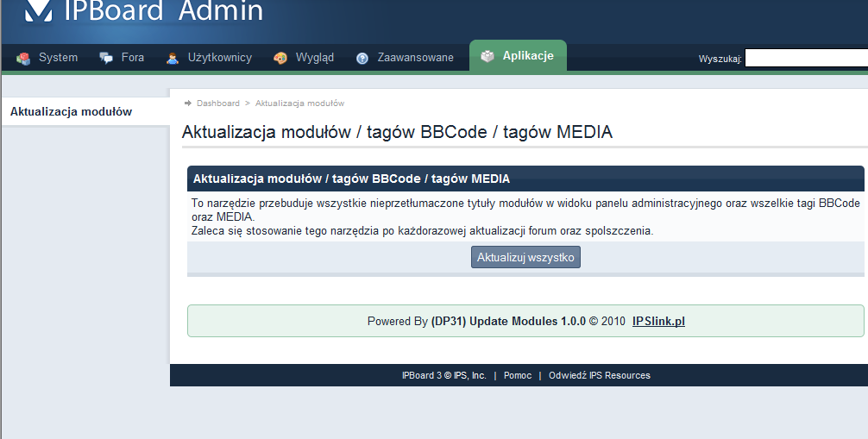Click the Wyszukaj: label

(x=720, y=59)
